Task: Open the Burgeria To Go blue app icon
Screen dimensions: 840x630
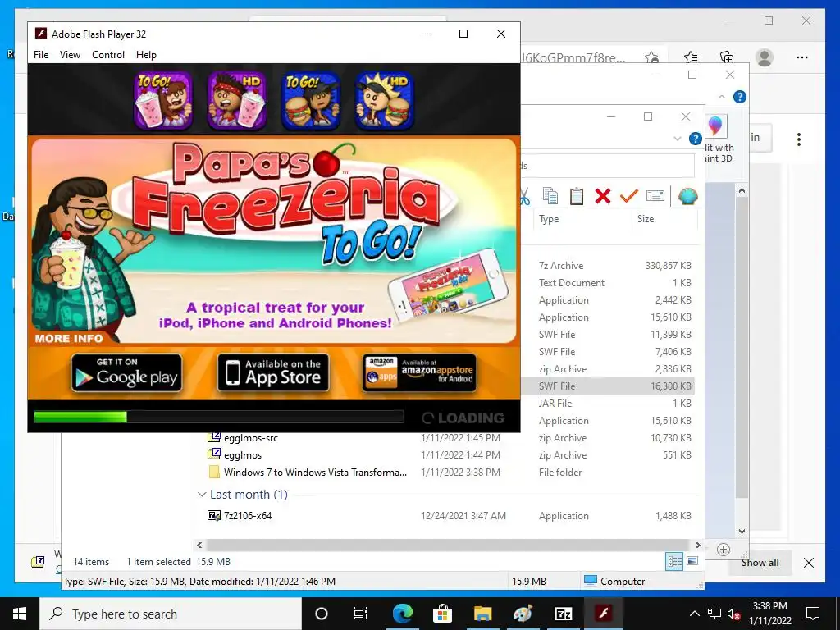Action: 311,100
